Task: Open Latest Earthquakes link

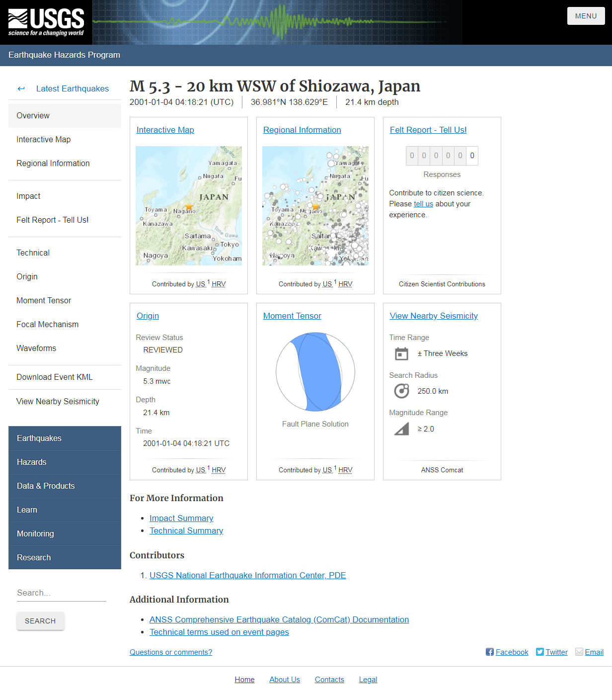Action: (73, 88)
